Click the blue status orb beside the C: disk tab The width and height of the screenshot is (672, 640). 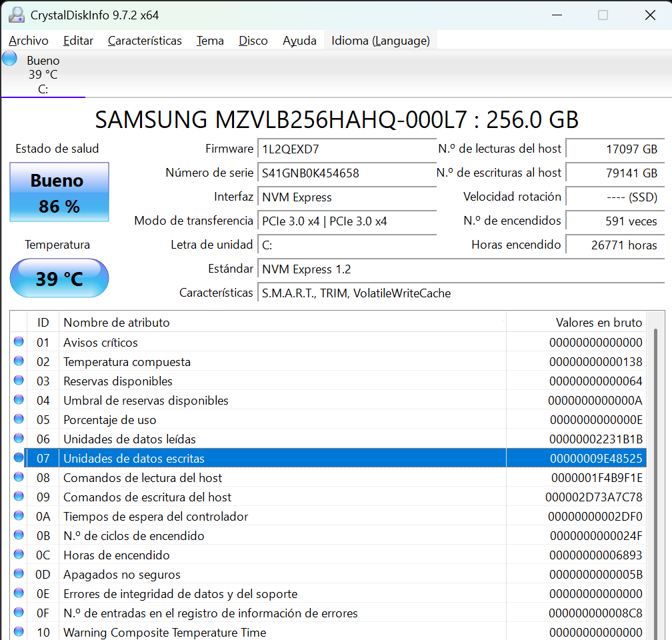click(x=9, y=58)
